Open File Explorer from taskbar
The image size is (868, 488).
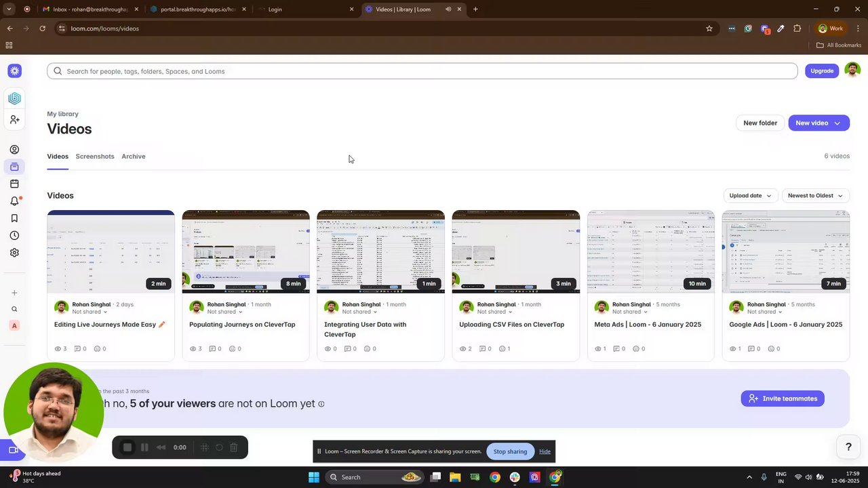pos(455,477)
